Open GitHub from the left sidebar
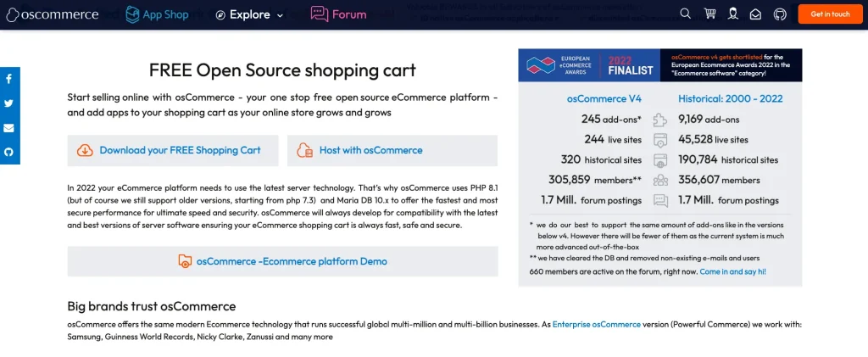Image resolution: width=868 pixels, height=357 pixels. [8, 152]
